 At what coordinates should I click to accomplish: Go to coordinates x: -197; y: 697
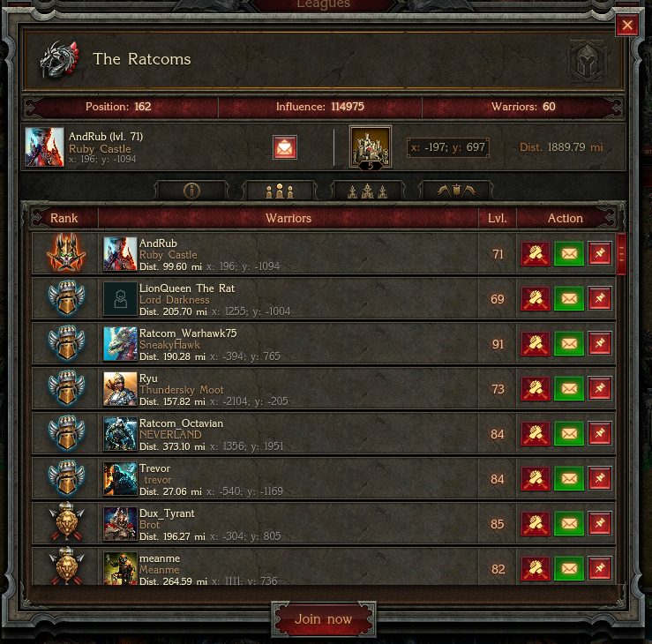click(448, 147)
